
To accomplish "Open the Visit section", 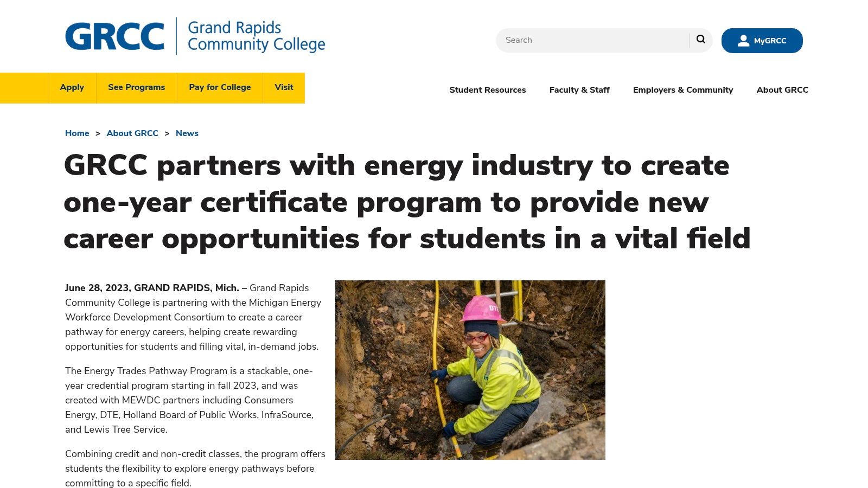I will [x=284, y=87].
